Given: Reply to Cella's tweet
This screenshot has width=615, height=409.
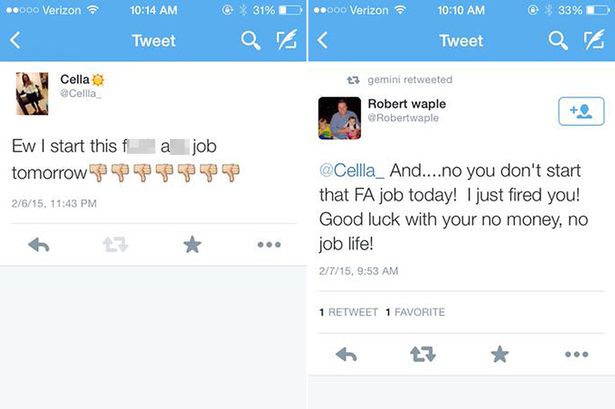Looking at the screenshot, I should (38, 245).
